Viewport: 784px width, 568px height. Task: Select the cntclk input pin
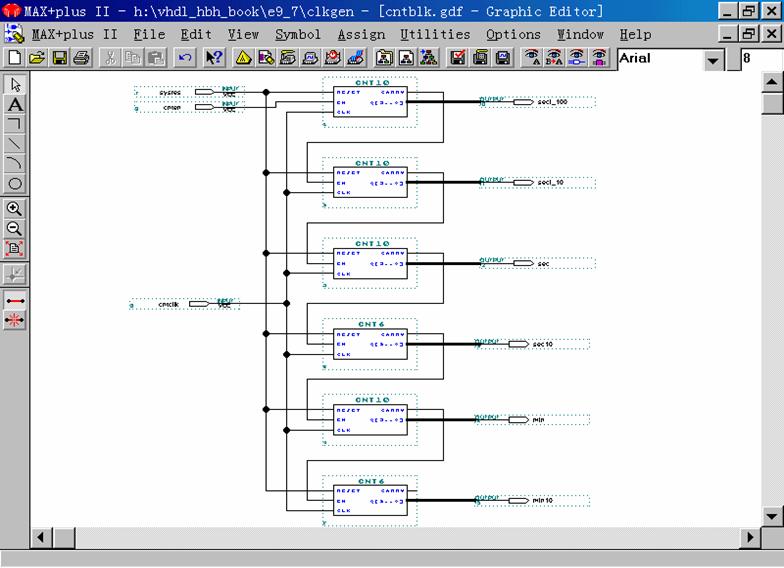(x=184, y=304)
